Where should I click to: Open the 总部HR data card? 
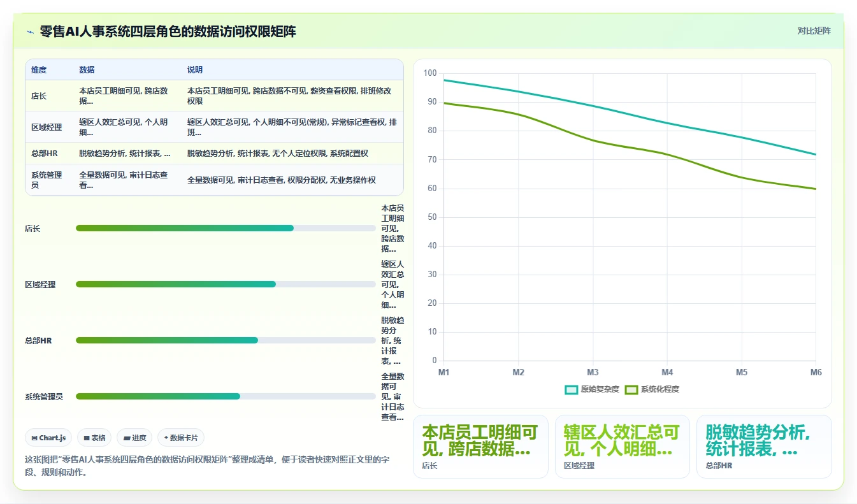(764, 447)
